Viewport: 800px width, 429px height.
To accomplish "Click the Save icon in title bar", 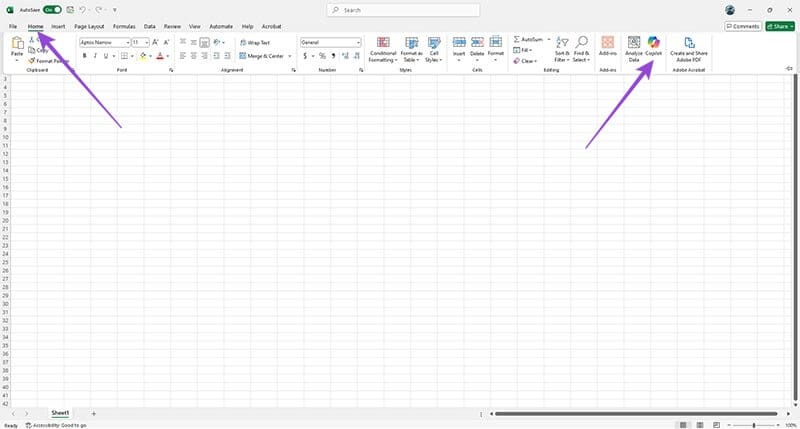I will click(69, 9).
